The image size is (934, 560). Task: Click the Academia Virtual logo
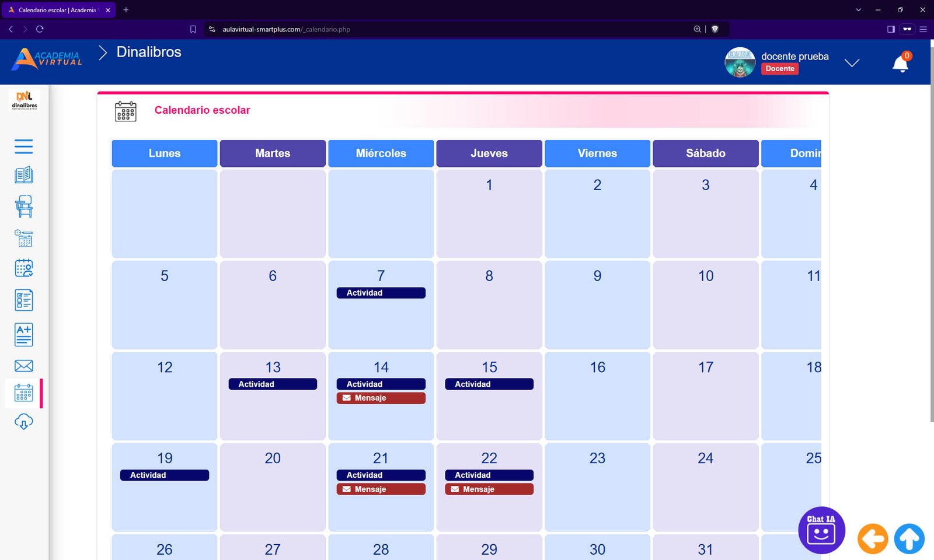(47, 59)
